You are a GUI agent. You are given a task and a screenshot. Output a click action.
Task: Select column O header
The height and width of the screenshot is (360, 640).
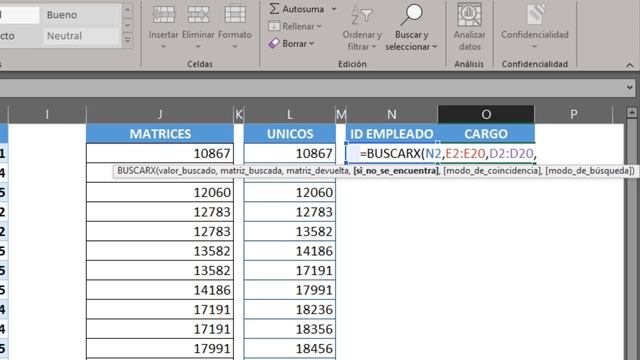click(486, 114)
